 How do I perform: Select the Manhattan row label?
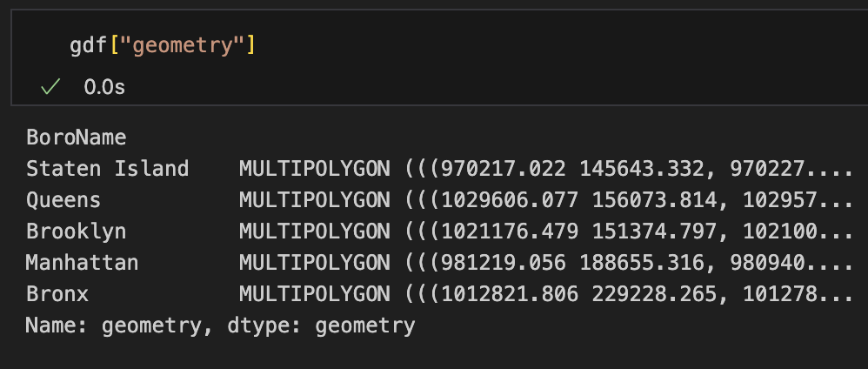[x=82, y=263]
